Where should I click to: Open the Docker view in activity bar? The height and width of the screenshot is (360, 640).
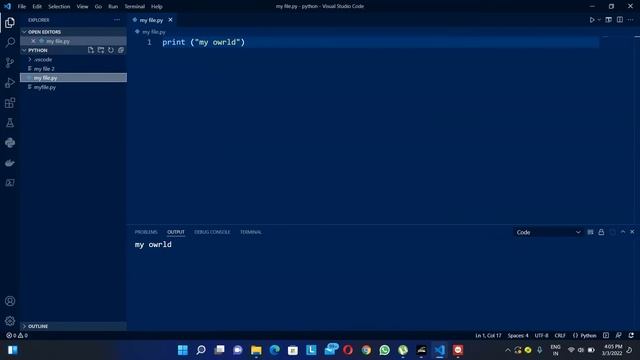[10, 162]
